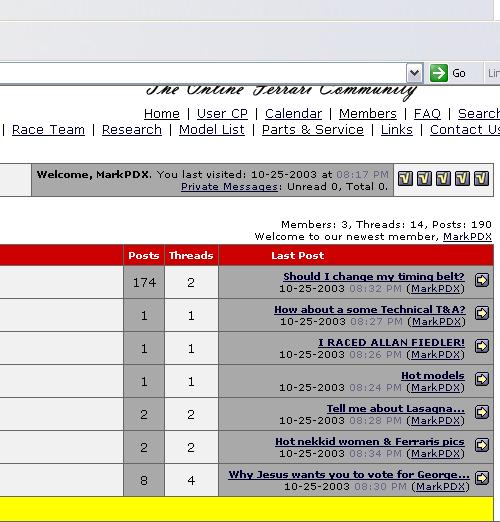The height and width of the screenshot is (522, 500).
Task: Visit the Parts & Service link
Action: (x=313, y=130)
